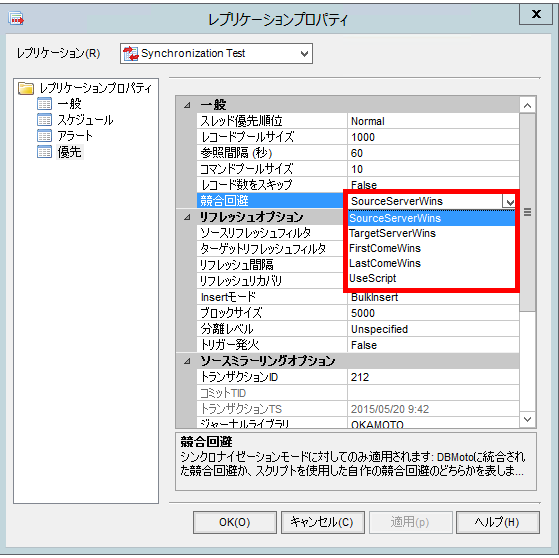Click the scroll down arrow of property grid
The width and height of the screenshot is (559, 558).
tap(527, 419)
